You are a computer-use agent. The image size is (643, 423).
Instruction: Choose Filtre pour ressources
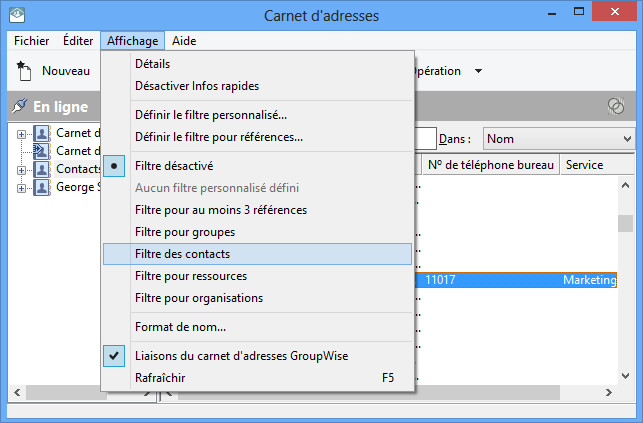pyautogui.click(x=257, y=276)
